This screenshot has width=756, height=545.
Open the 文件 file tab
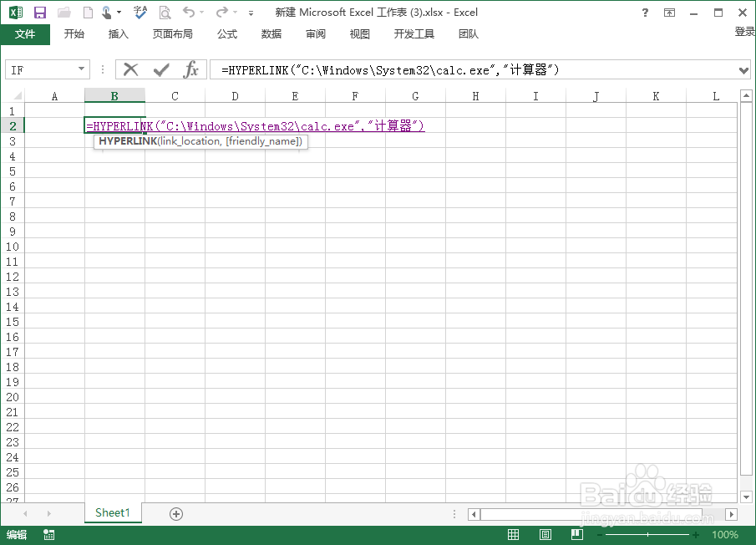click(25, 33)
